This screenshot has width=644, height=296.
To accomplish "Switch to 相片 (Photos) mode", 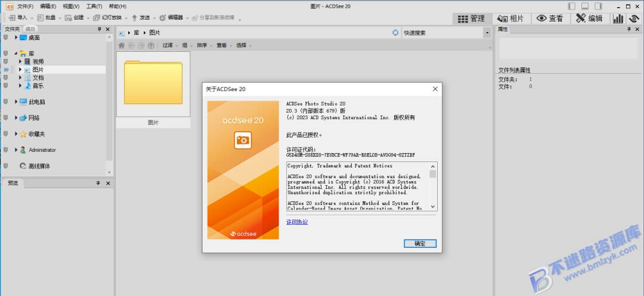I will click(510, 18).
